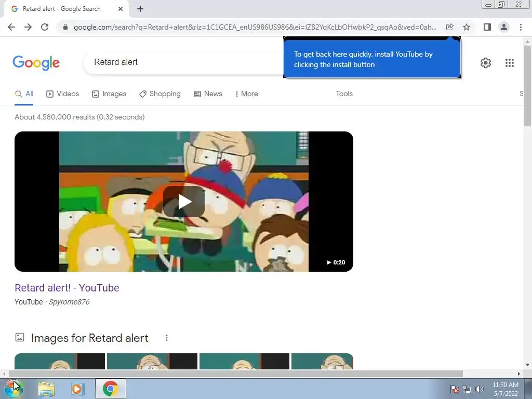This screenshot has height=399, width=532.
Task: Launch Windows Media Player from taskbar
Action: (77, 389)
